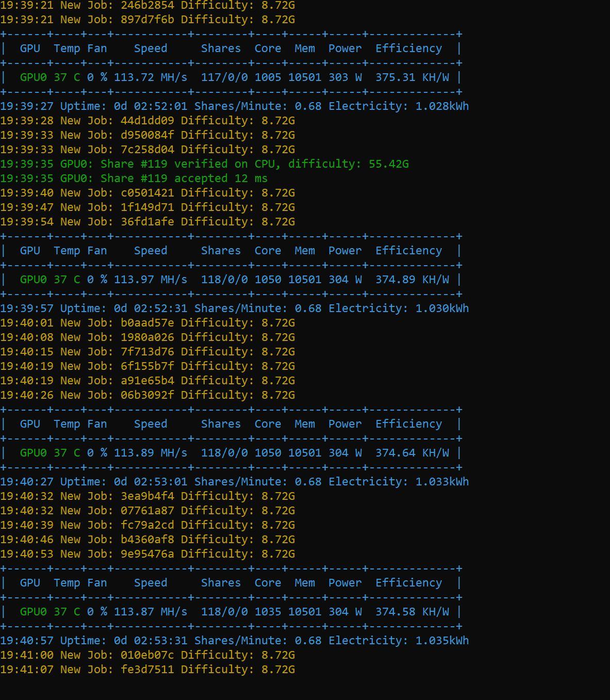Click Electricity: 1.033kWh reading
Image resolution: width=610 pixels, height=700 pixels.
pyautogui.click(x=399, y=482)
